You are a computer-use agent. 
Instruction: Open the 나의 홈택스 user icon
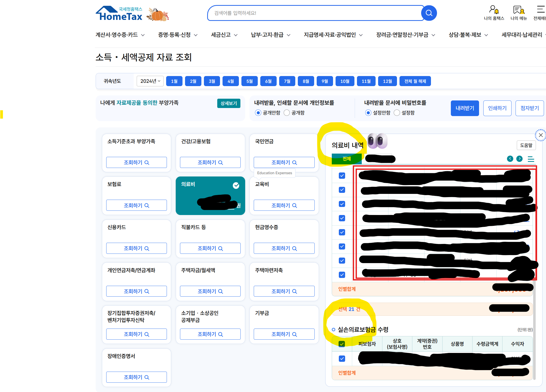[x=494, y=10]
